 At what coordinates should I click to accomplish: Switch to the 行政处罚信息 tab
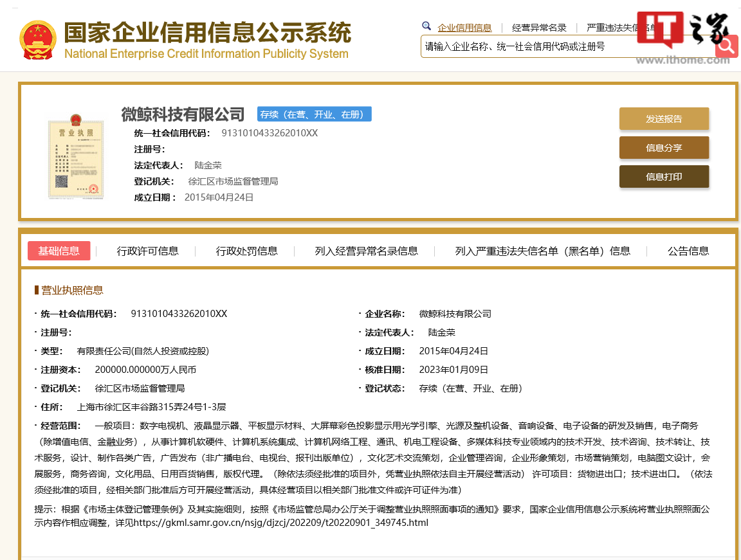point(247,251)
